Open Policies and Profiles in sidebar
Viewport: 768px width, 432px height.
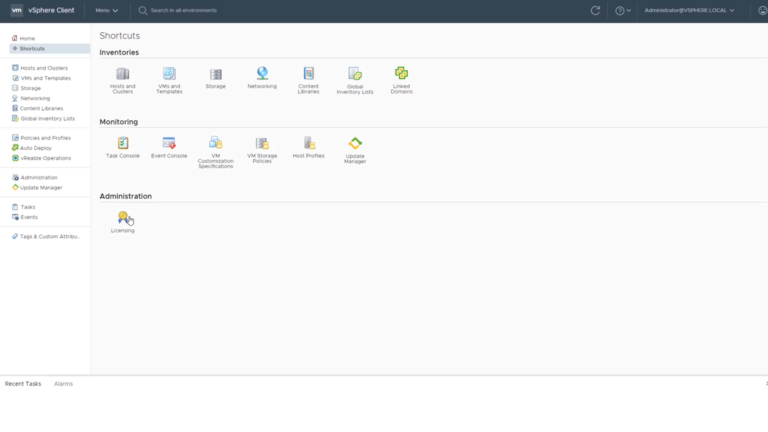[41, 138]
